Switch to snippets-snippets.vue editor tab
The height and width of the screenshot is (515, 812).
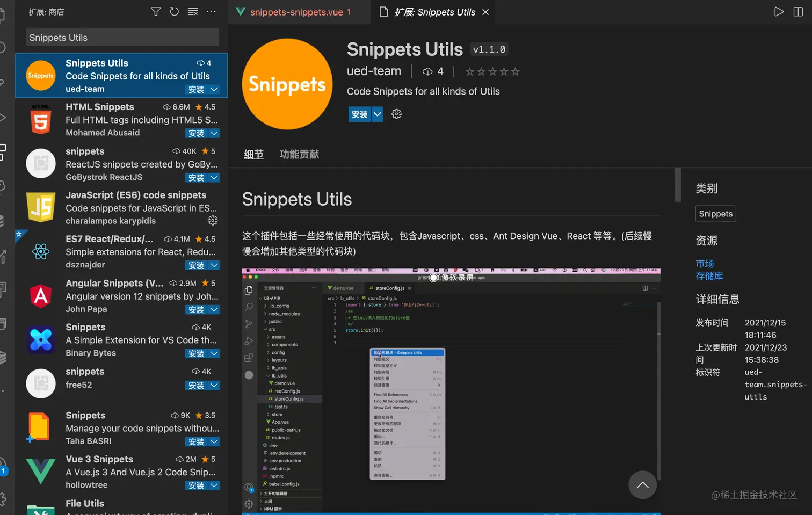(299, 12)
